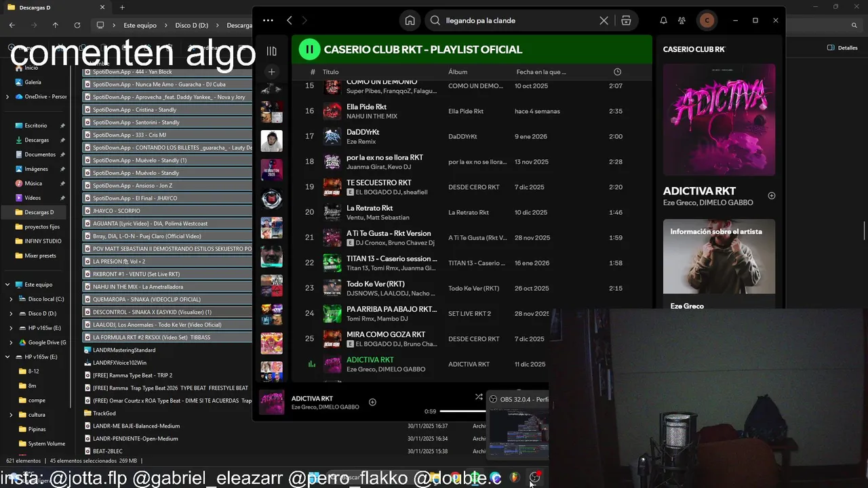Toggle the Detalles pane button
The image size is (868, 488).
click(842, 48)
